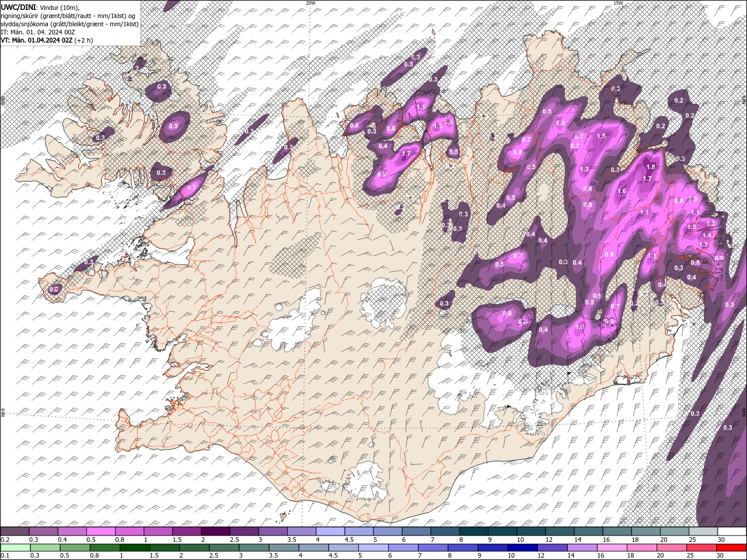Image resolution: width=747 pixels, height=560 pixels.
Task: Click the 15W longitude label
Action: coord(618,3)
